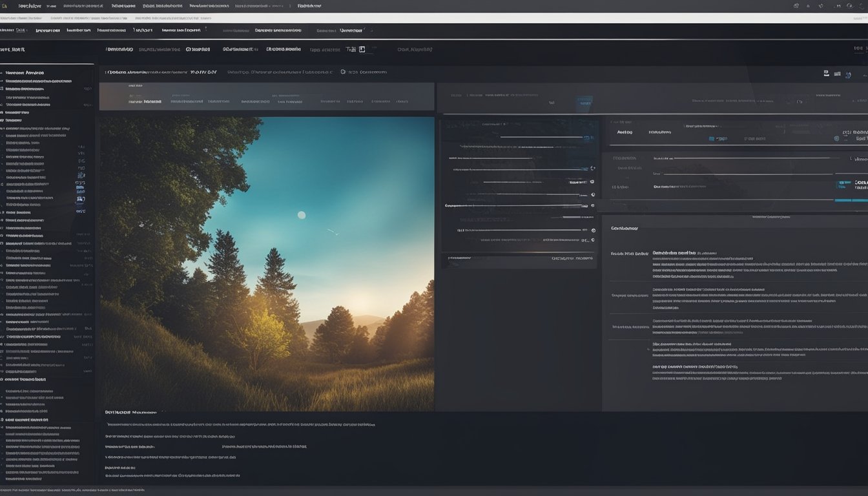Click the boxed square icon next to the T icon
This screenshot has width=868, height=496.
click(x=362, y=49)
